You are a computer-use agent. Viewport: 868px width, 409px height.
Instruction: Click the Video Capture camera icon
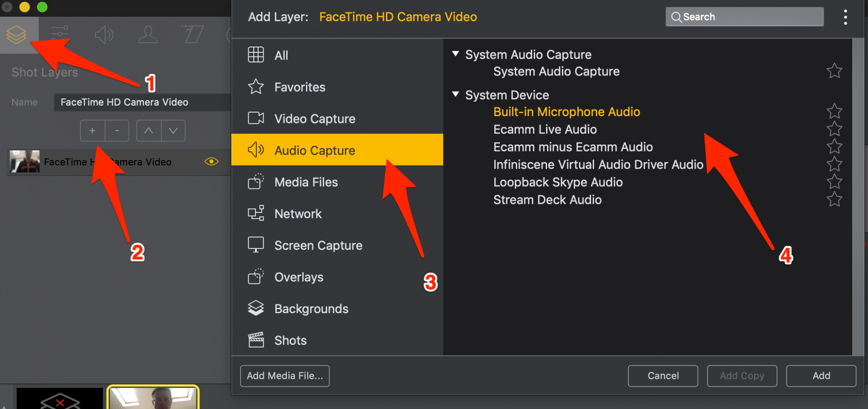[256, 118]
